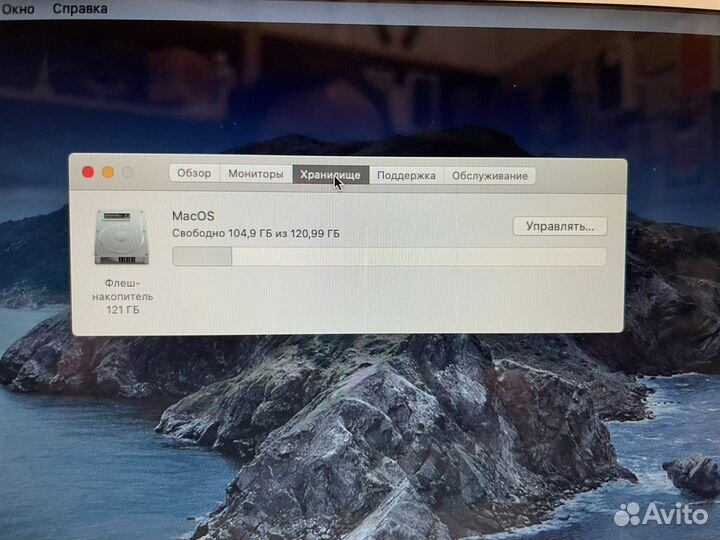Image resolution: width=720 pixels, height=540 pixels.
Task: Switch to the Мониторы tab
Action: (x=256, y=174)
